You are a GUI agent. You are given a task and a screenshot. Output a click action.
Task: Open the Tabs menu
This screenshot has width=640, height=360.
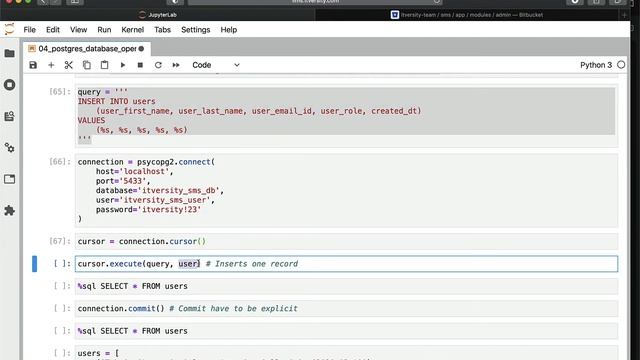click(162, 30)
